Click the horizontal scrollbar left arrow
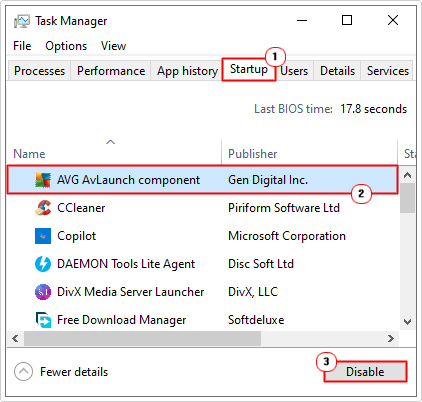The image size is (422, 402). [15, 339]
